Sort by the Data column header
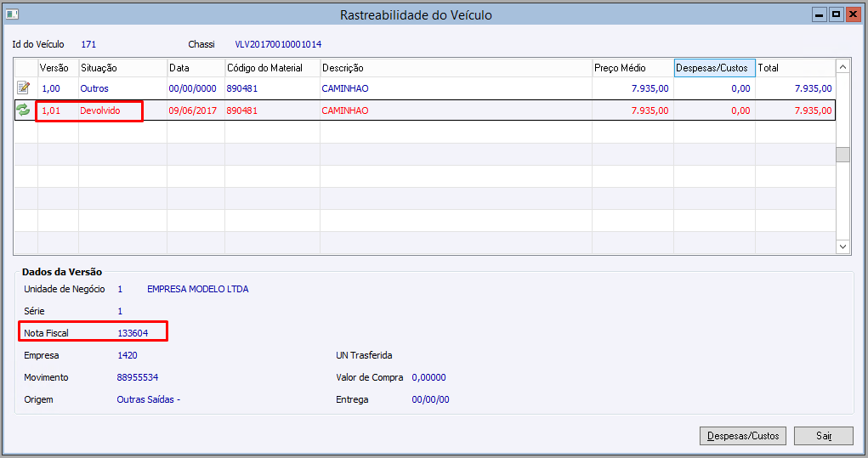Image resolution: width=868 pixels, height=458 pixels. coord(196,67)
